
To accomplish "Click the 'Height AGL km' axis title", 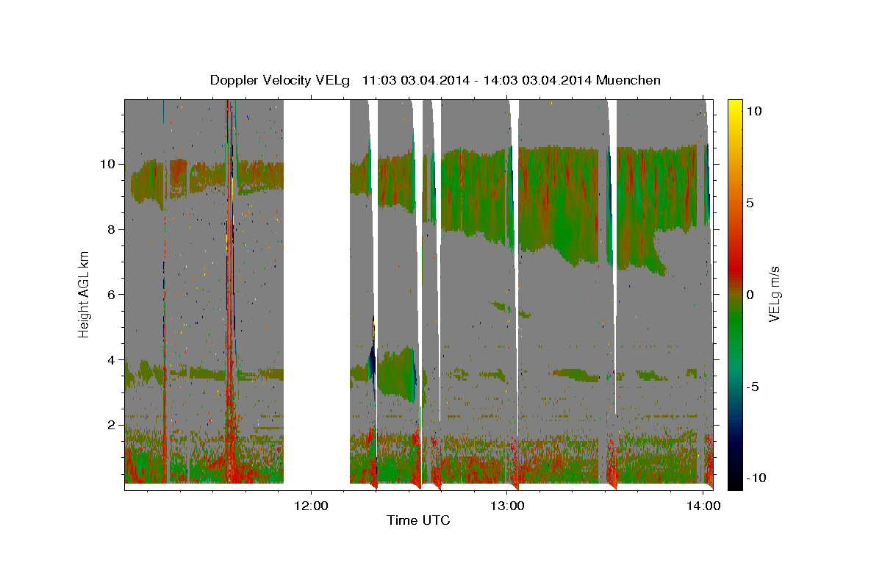I will point(84,294).
